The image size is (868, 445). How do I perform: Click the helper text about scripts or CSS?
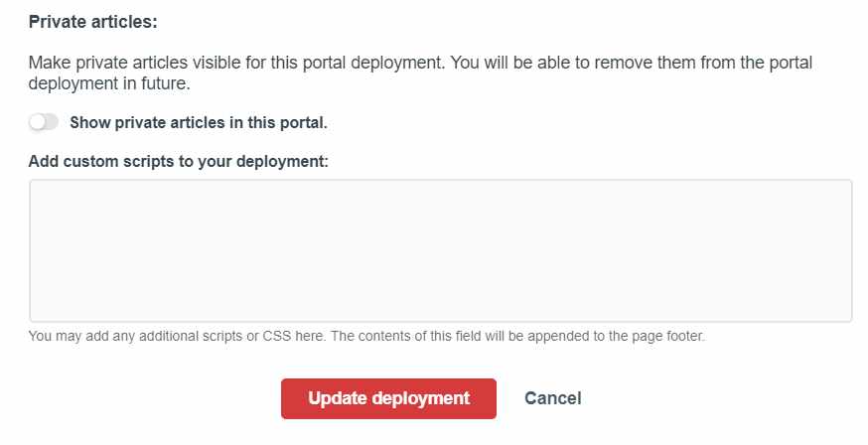366,336
